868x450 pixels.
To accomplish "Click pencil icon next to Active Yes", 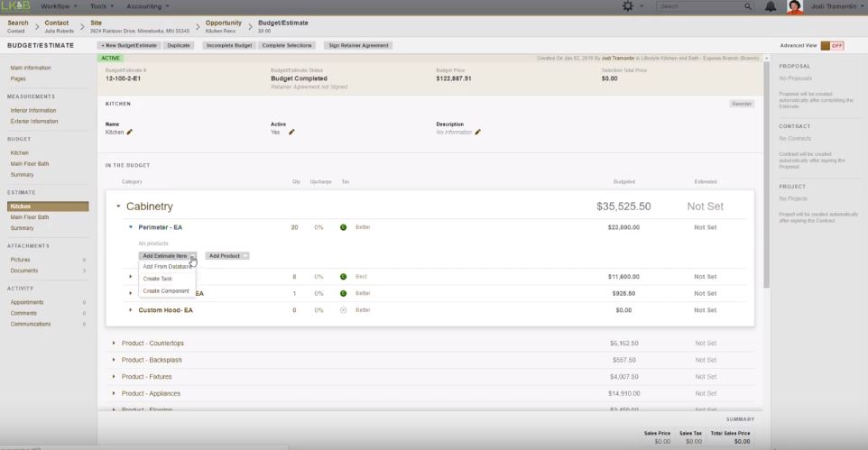I will point(291,133).
